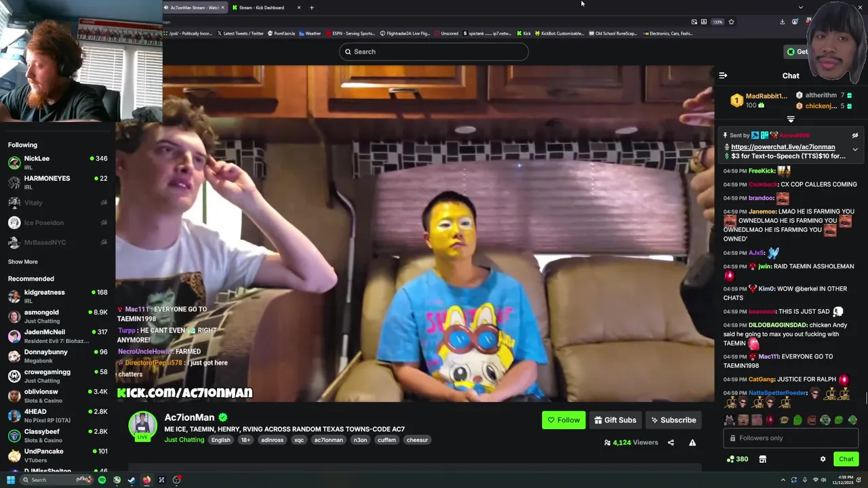Subscribe to Ac7ionMan
868x488 pixels.
click(x=673, y=420)
